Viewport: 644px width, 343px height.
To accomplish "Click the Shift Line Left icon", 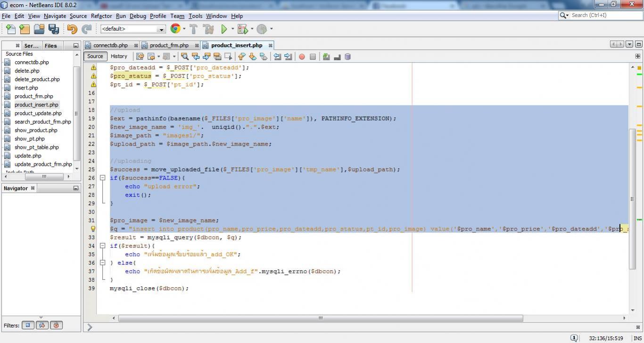I will [x=277, y=57].
